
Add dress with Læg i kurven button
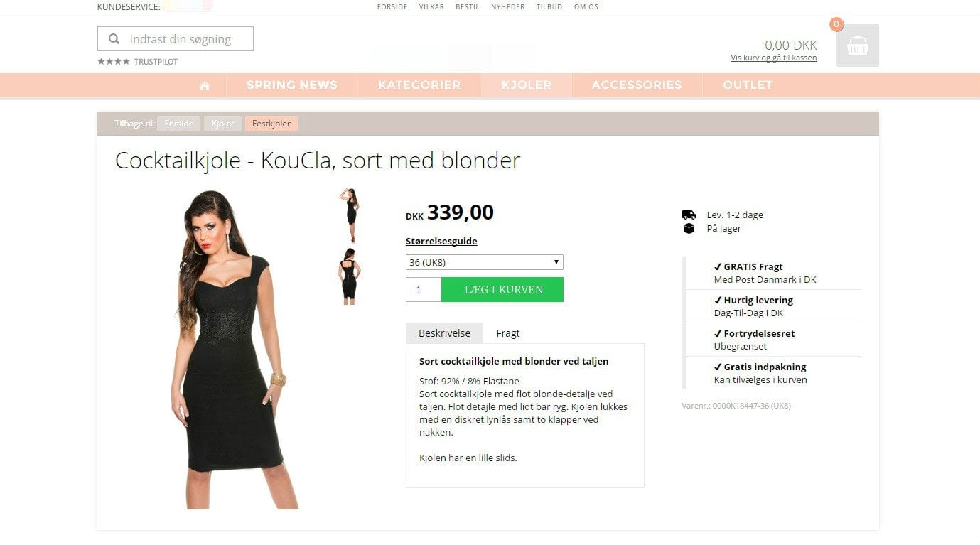[x=502, y=290]
